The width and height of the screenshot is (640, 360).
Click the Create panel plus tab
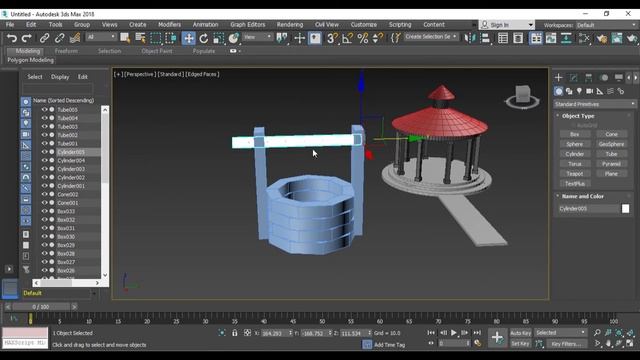click(x=558, y=78)
